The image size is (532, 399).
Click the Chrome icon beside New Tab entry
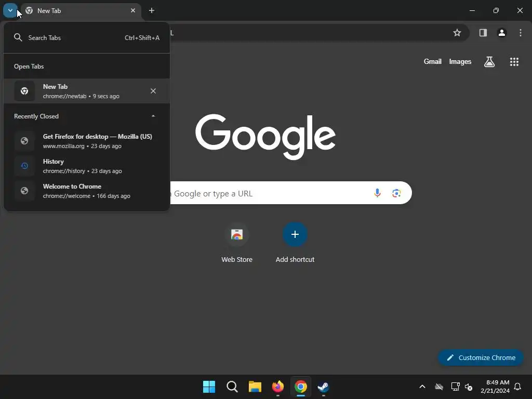tap(24, 91)
